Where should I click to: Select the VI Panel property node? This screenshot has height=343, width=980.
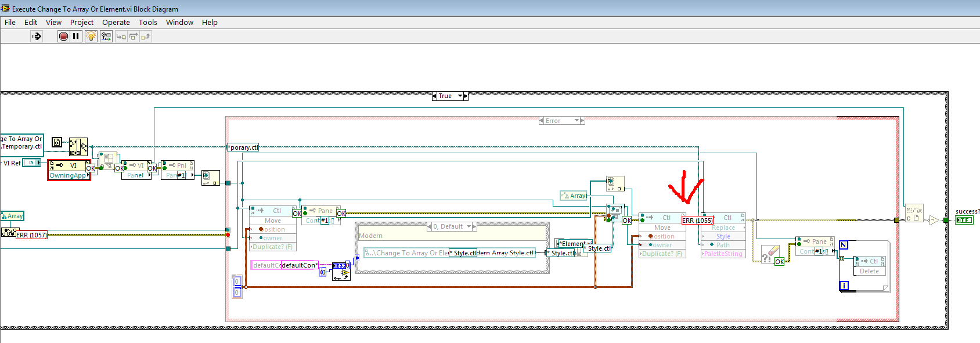pyautogui.click(x=136, y=170)
